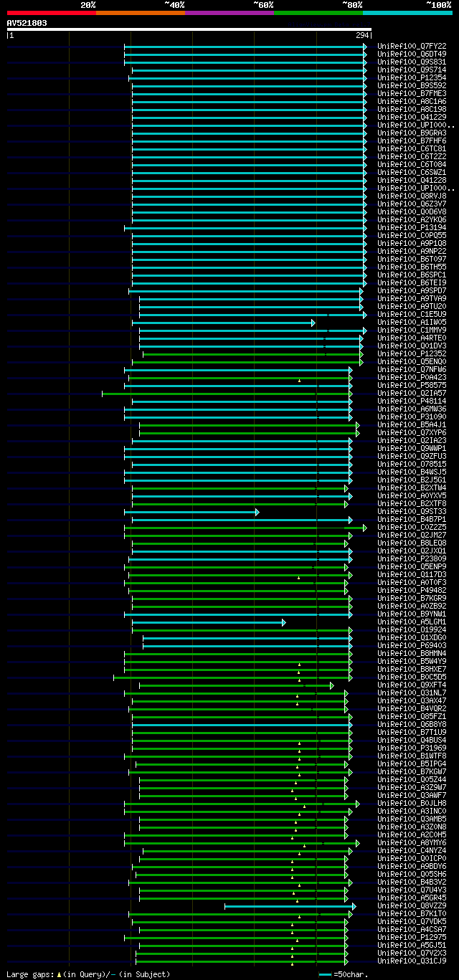
Task: Click the green ~80% identity legend bar
Action: tap(318, 13)
